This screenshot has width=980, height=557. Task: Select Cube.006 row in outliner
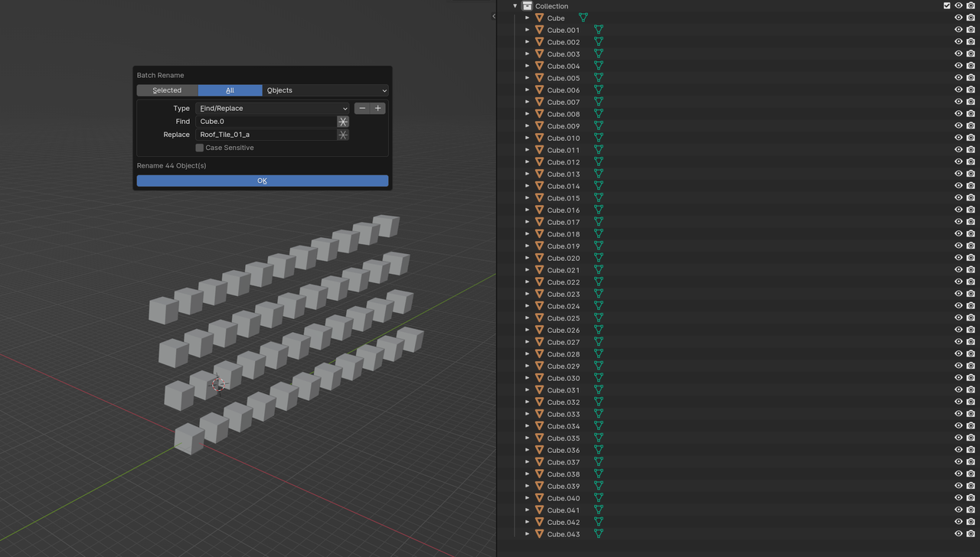(x=563, y=90)
